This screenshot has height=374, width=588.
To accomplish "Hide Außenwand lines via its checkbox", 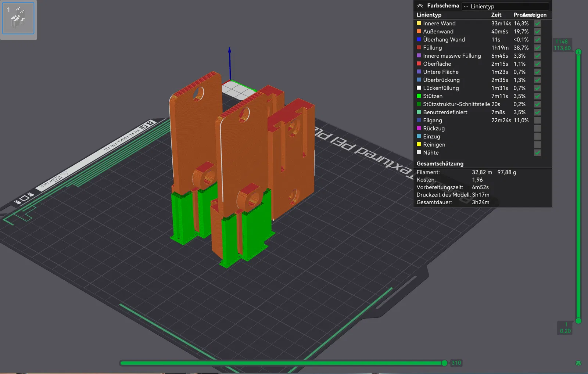I will [x=537, y=32].
